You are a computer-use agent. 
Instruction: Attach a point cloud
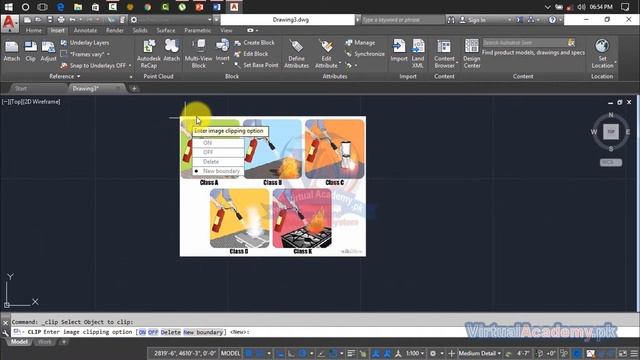[171, 51]
